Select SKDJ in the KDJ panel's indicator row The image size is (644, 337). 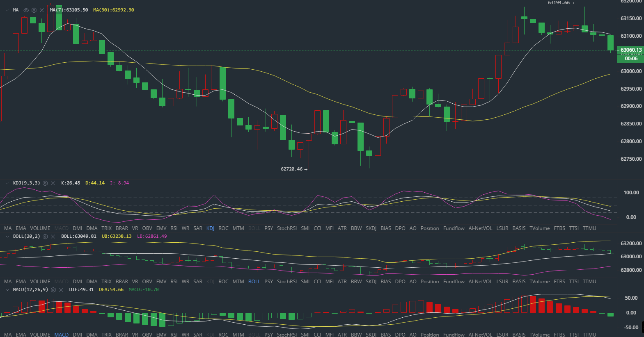(371, 228)
